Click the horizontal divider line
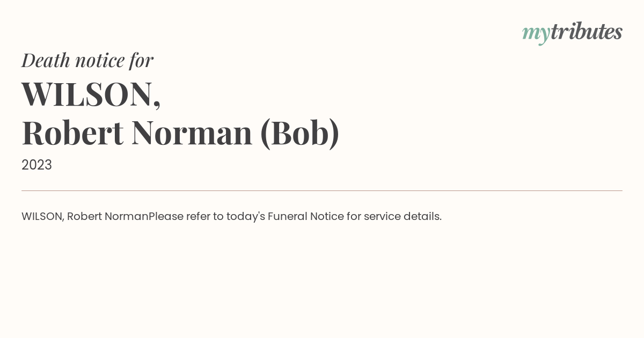The height and width of the screenshot is (338, 644). point(322,190)
